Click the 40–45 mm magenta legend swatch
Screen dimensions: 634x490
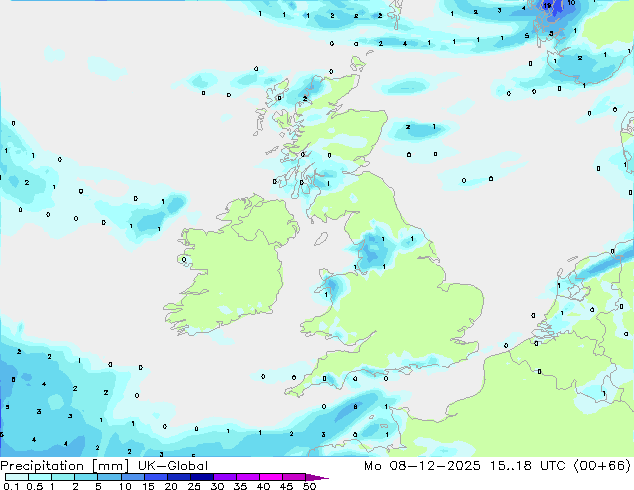(271, 477)
